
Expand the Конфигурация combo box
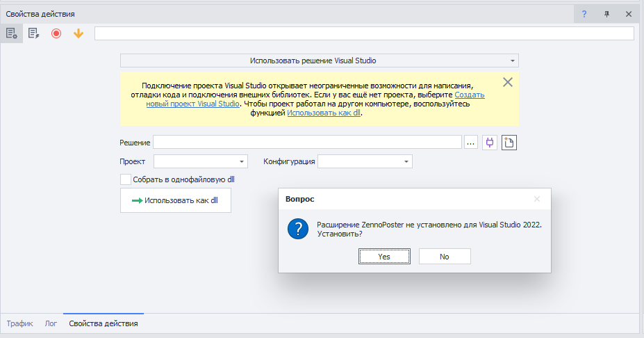365,161
